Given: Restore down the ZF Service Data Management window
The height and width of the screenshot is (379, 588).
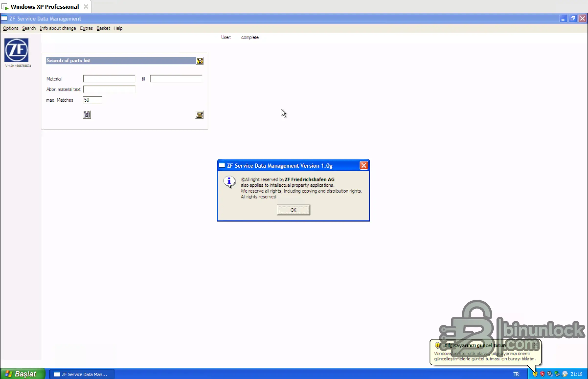Looking at the screenshot, I should click(x=573, y=18).
